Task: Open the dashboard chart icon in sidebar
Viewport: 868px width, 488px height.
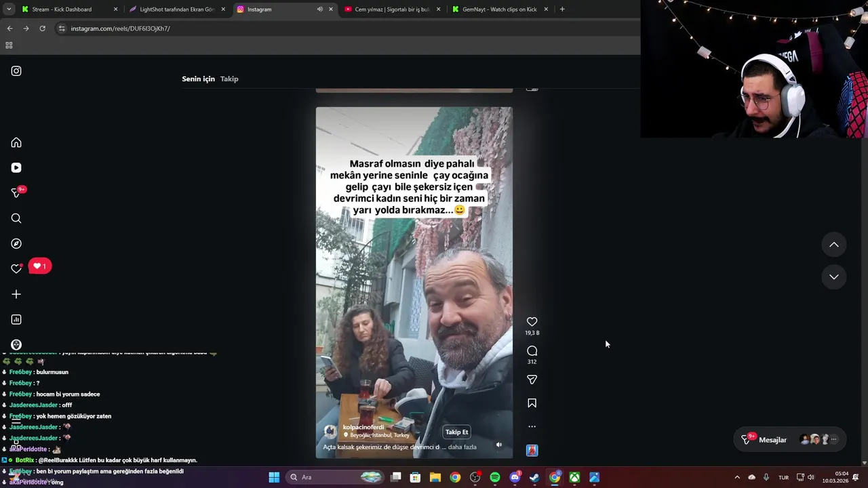Action: tap(16, 319)
